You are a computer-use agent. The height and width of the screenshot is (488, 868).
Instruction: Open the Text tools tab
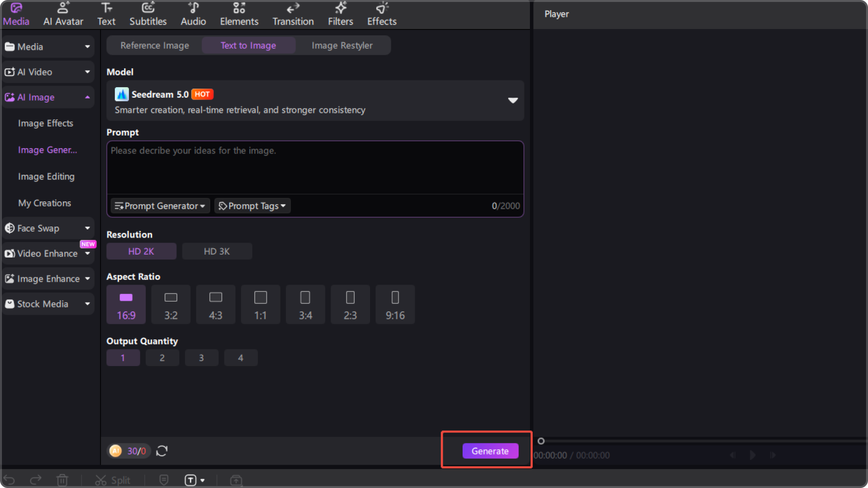point(106,15)
